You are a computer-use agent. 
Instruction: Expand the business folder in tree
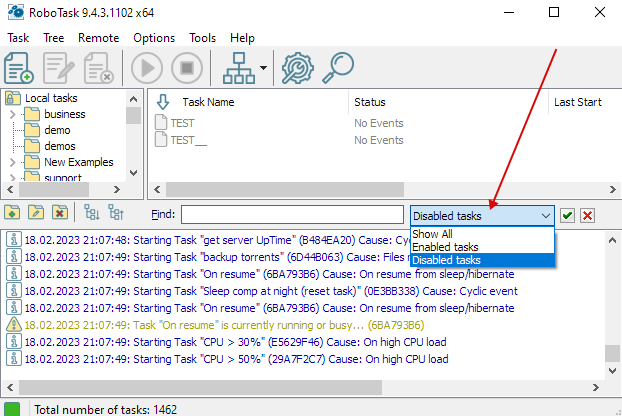click(x=12, y=114)
